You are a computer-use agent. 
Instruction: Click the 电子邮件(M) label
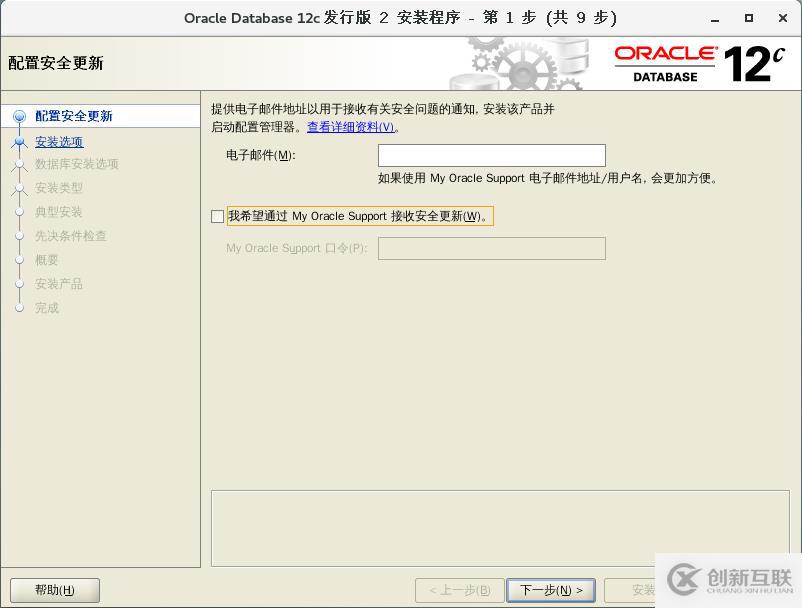point(261,155)
